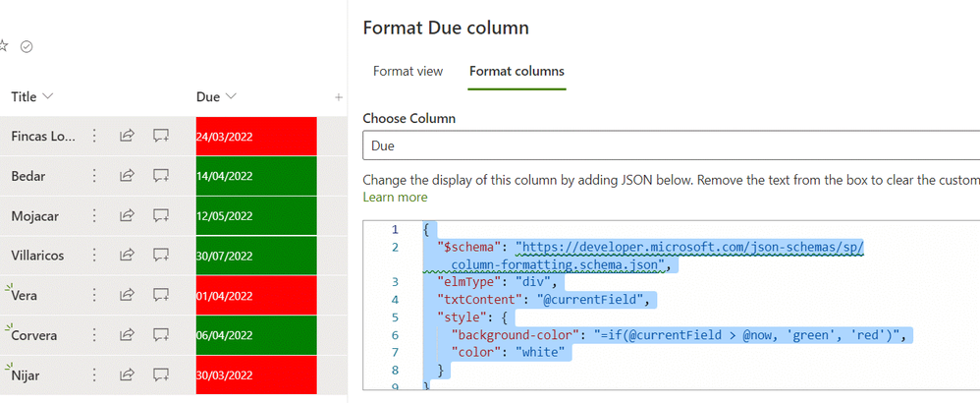
Task: Click the add column plus icon
Action: coord(339,97)
